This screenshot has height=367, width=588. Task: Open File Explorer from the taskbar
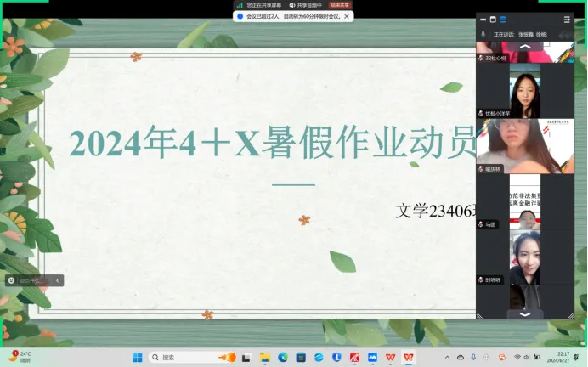coord(265,357)
